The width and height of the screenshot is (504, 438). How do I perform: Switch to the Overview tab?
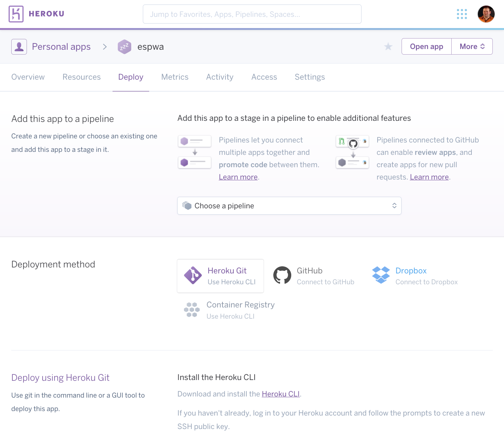(x=28, y=77)
